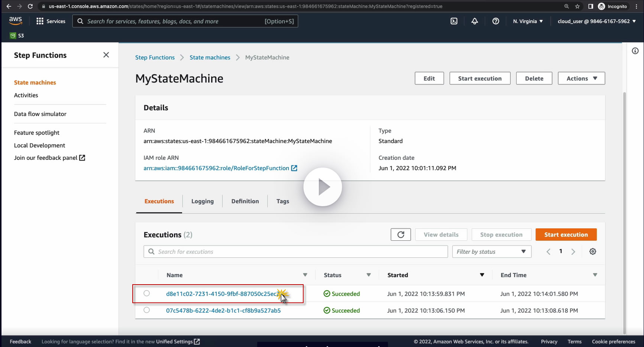Select radio button for execution 07c5478b
Screen dimensions: 644x347
147,310
